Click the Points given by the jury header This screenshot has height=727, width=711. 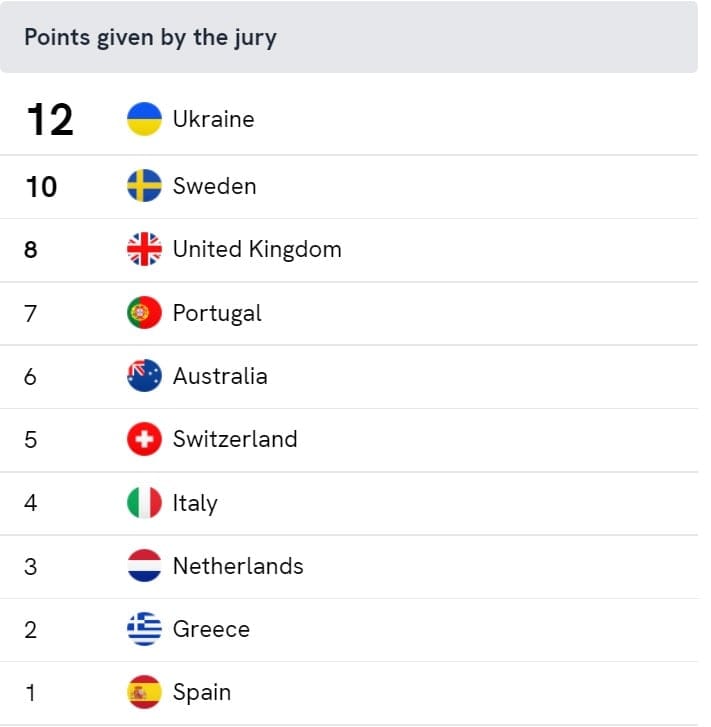(151, 38)
